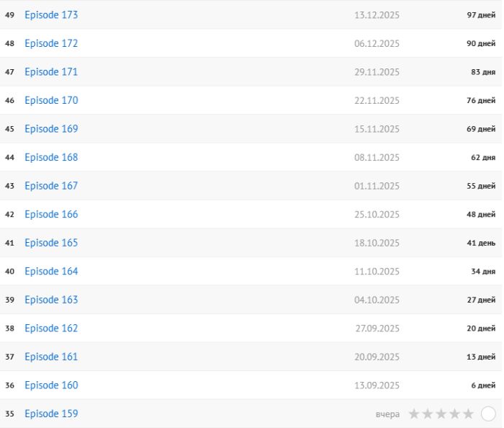Click the '76 дней' countdown
504x428 pixels.
(481, 100)
